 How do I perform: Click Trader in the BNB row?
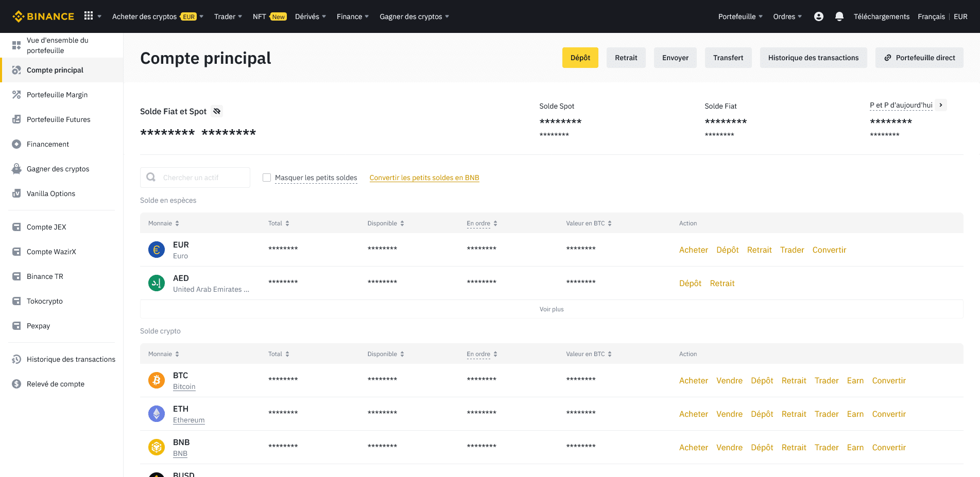coord(827,447)
